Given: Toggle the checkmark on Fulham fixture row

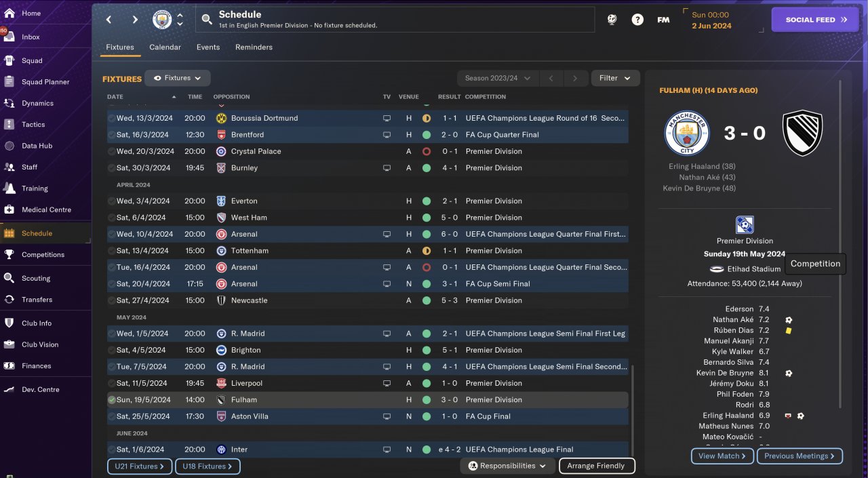Looking at the screenshot, I should click(112, 400).
